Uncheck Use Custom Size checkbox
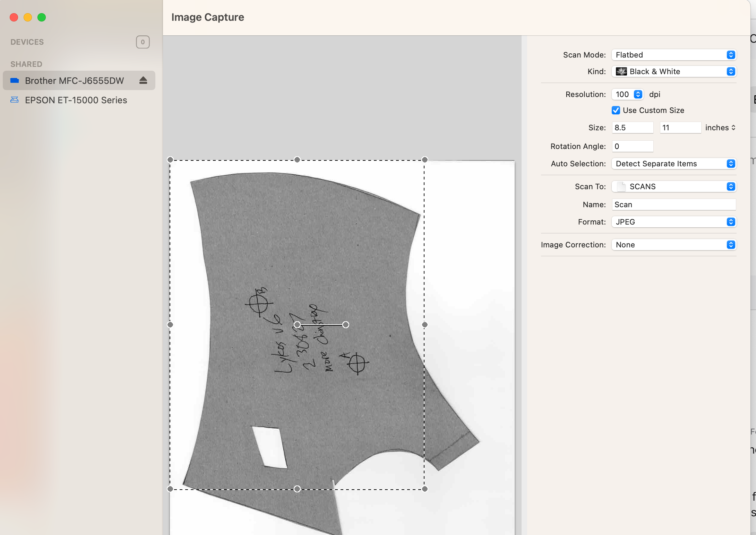Image resolution: width=756 pixels, height=535 pixels. tap(616, 110)
